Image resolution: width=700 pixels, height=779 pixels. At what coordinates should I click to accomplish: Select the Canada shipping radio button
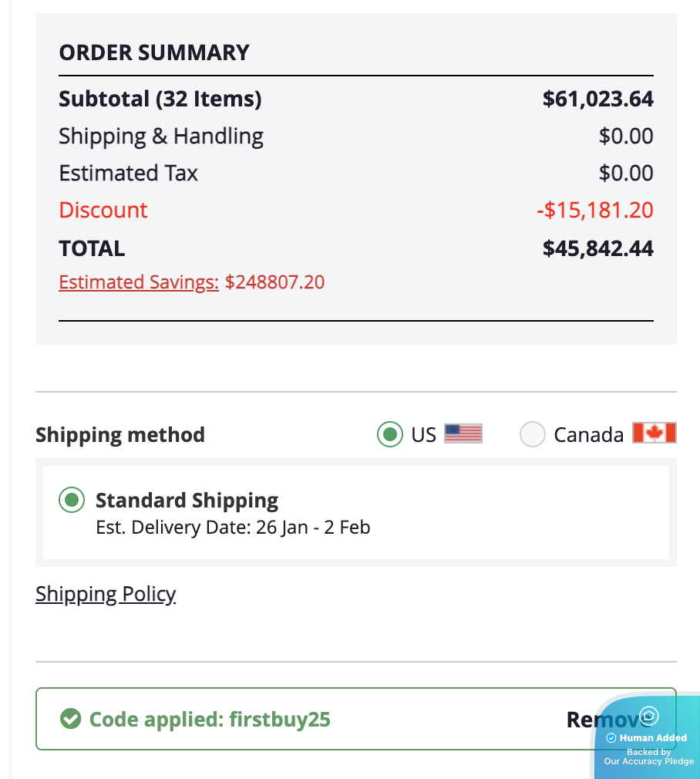tap(533, 434)
